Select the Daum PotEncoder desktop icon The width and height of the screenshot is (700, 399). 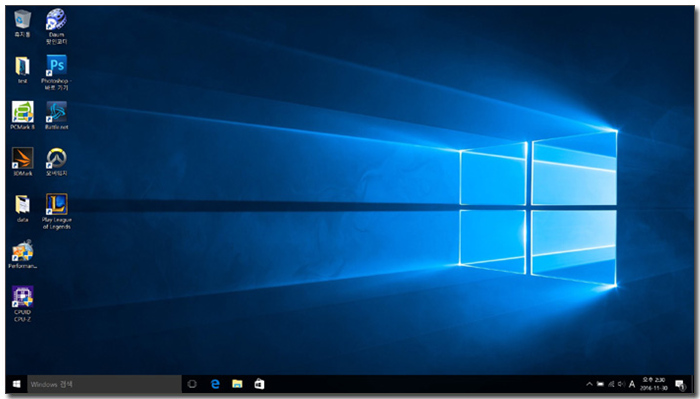coord(56,26)
